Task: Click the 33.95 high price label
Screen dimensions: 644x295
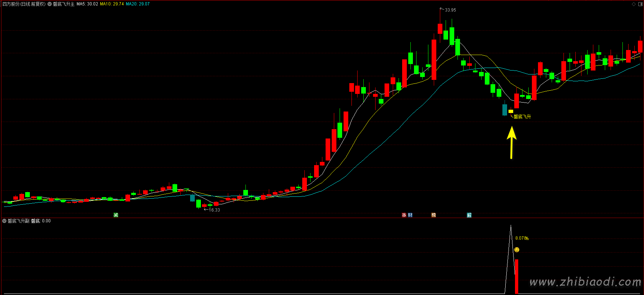Action: pos(450,10)
